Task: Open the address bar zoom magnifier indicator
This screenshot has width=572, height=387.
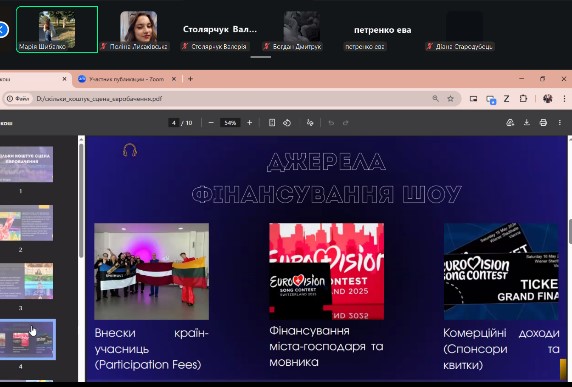Action: [x=435, y=98]
